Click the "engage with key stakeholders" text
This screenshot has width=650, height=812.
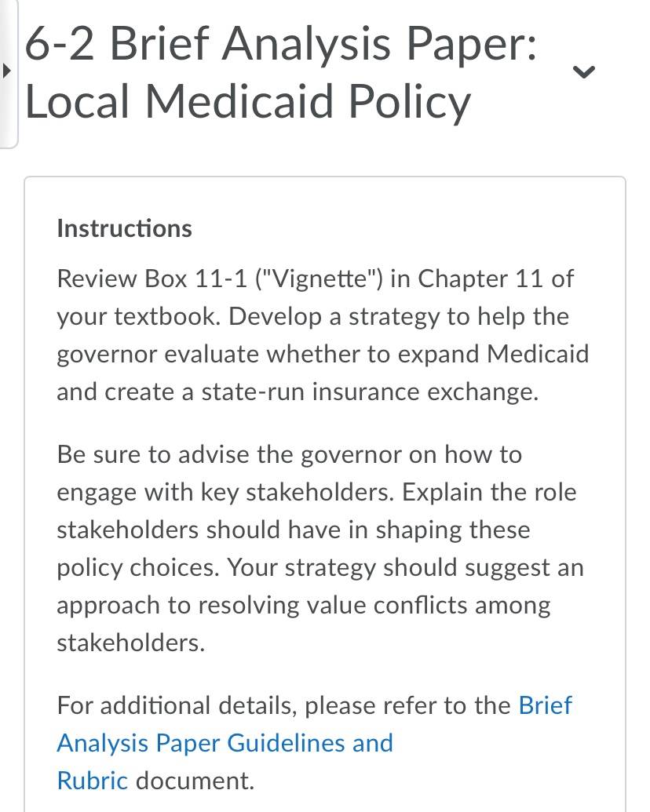pyautogui.click(x=225, y=493)
